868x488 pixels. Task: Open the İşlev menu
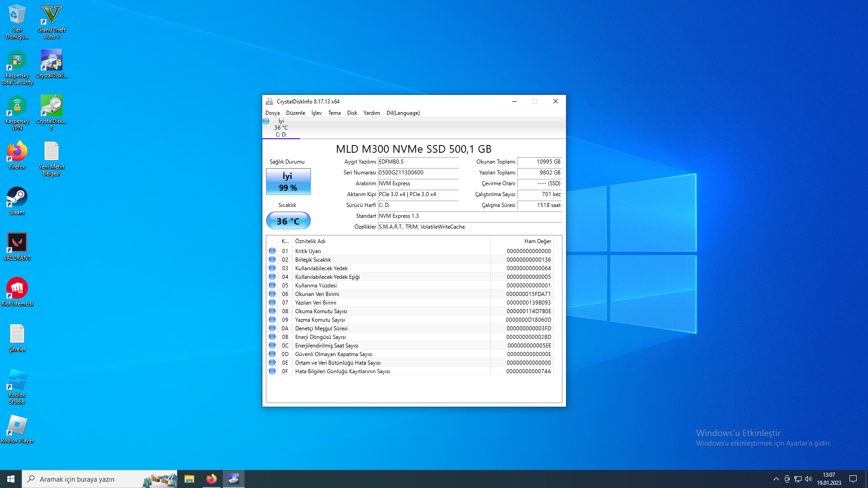click(316, 113)
